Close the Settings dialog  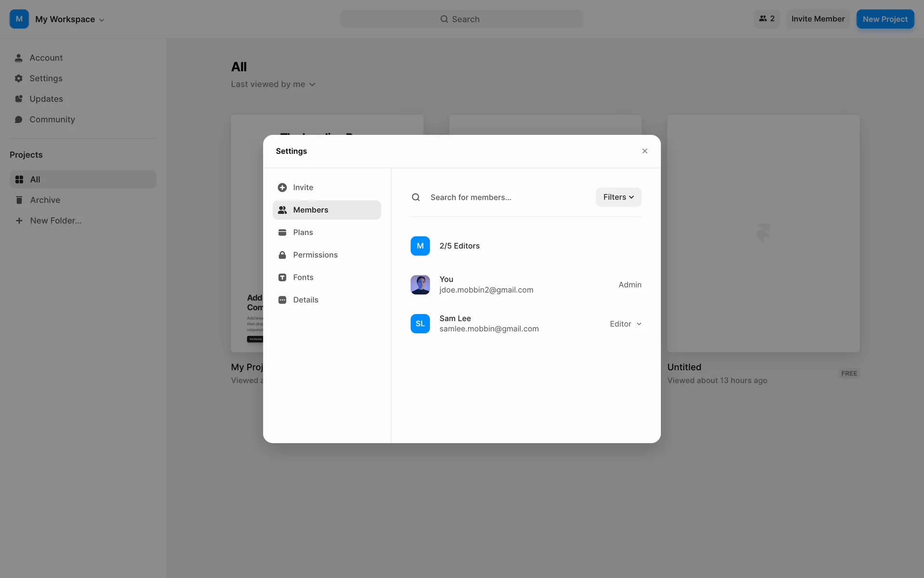(x=645, y=151)
